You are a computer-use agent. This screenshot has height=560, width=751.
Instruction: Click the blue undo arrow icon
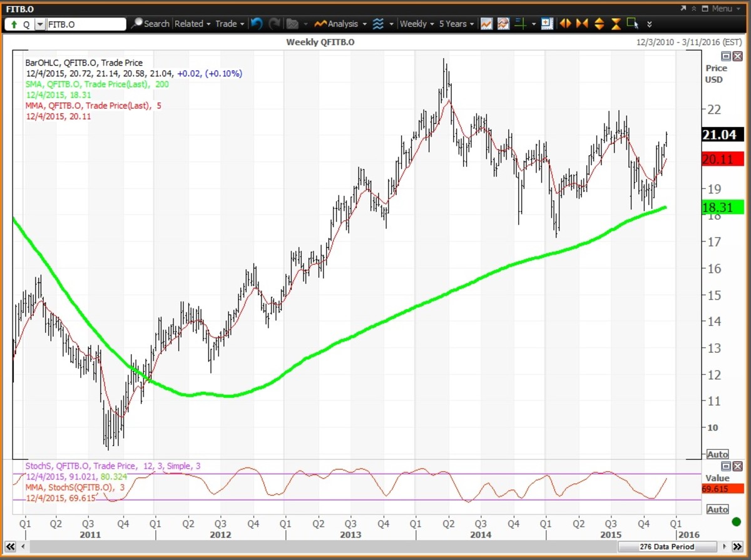click(256, 24)
